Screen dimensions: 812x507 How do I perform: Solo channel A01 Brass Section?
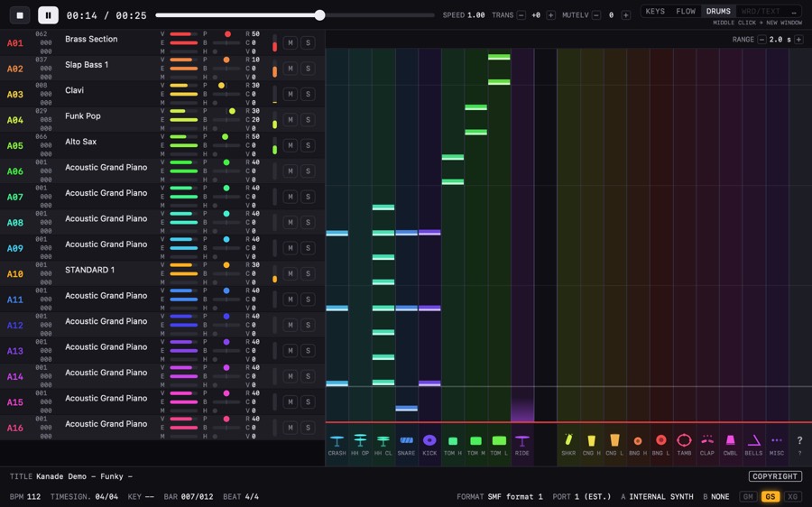point(309,43)
